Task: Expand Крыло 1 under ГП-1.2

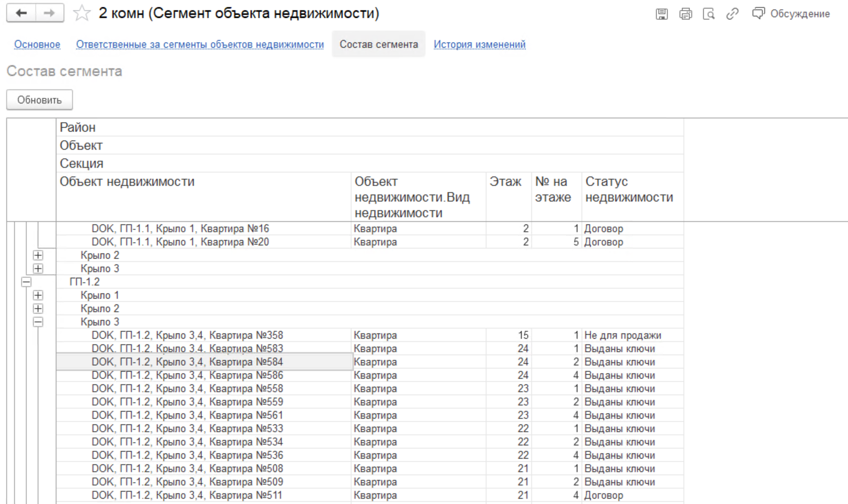Action: click(x=38, y=295)
